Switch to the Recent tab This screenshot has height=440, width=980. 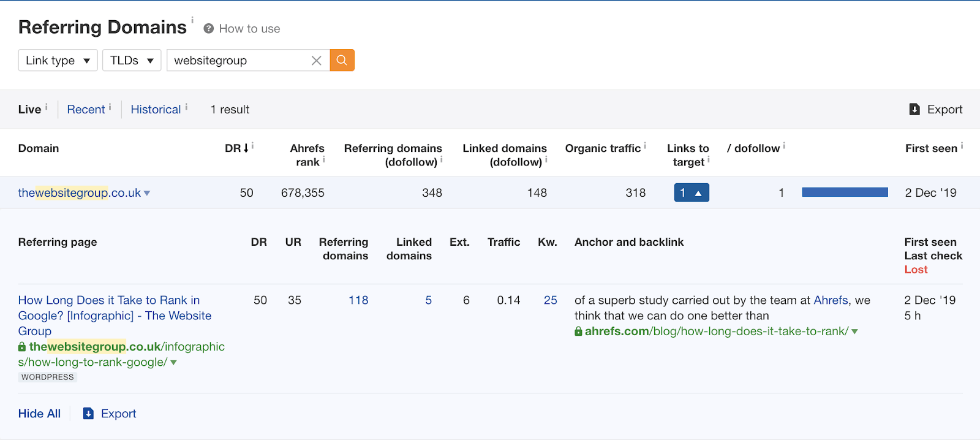click(x=86, y=109)
